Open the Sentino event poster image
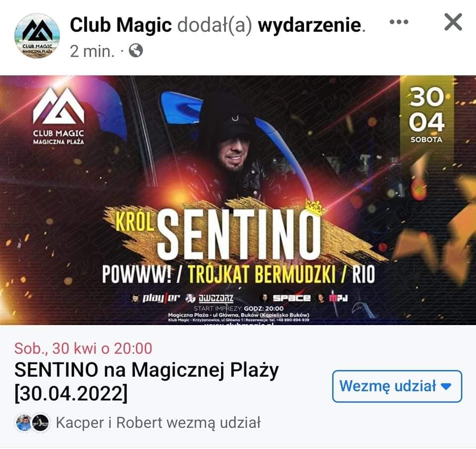 coord(238,200)
